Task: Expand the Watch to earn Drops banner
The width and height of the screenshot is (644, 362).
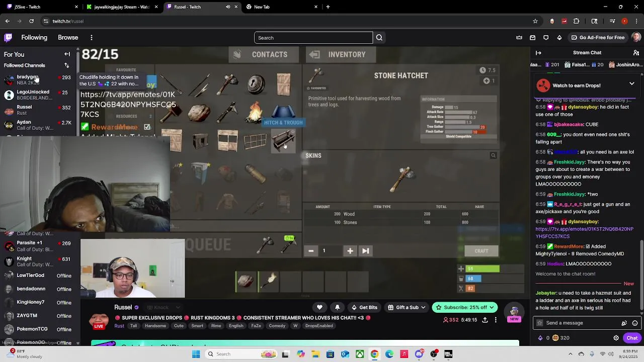Action: (632, 84)
